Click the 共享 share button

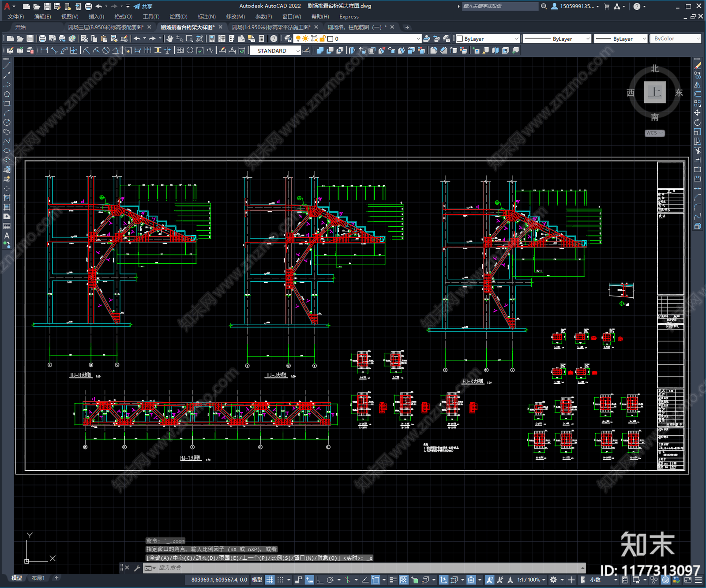[x=143, y=6]
